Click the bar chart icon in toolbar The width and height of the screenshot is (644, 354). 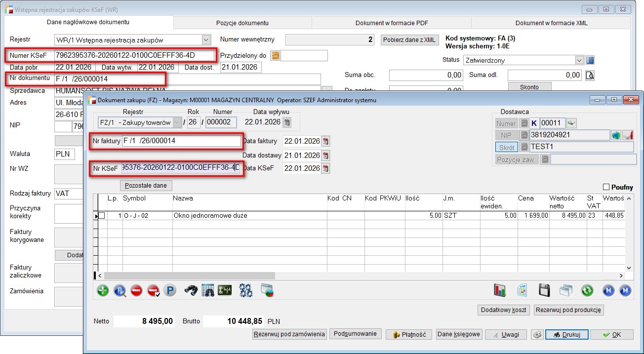point(501,290)
